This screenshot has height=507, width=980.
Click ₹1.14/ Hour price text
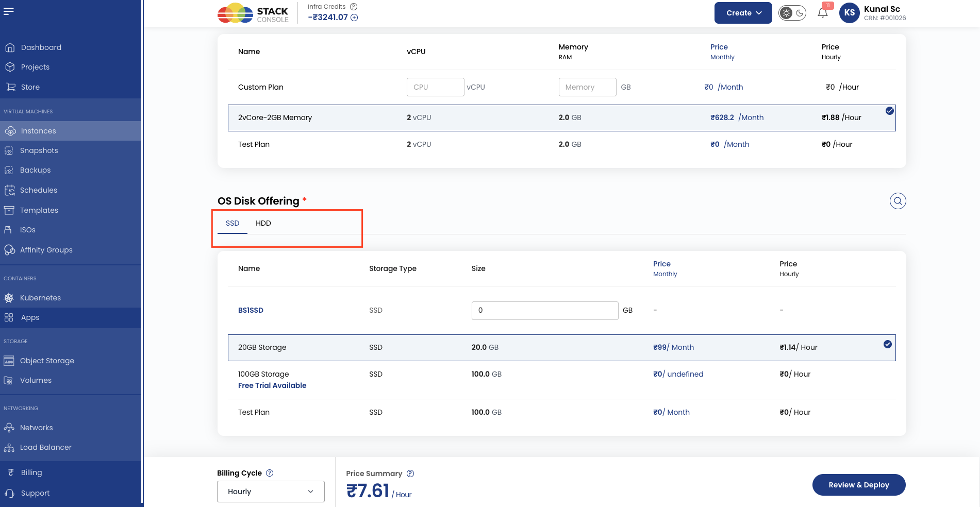click(799, 347)
